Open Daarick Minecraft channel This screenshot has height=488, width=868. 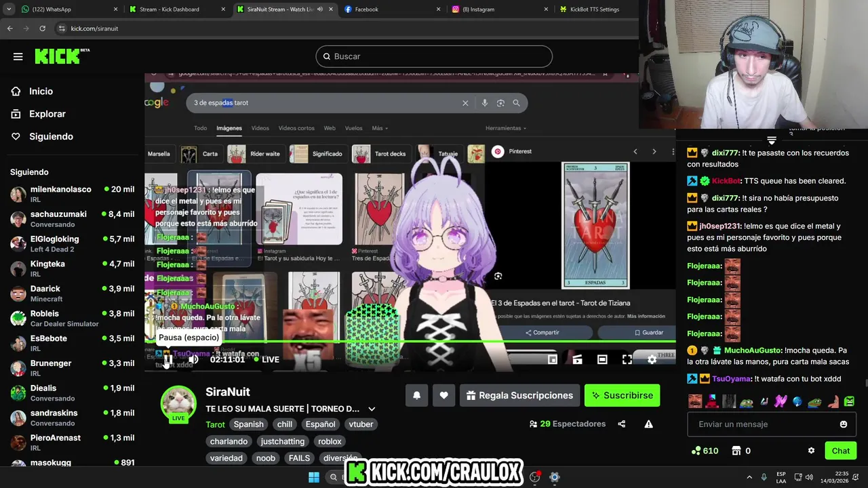tap(72, 293)
